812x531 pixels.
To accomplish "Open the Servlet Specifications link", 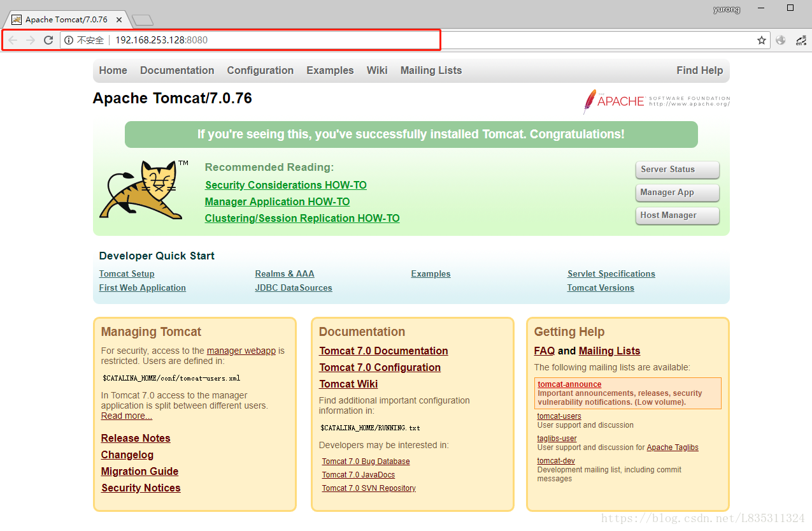I will coord(611,273).
